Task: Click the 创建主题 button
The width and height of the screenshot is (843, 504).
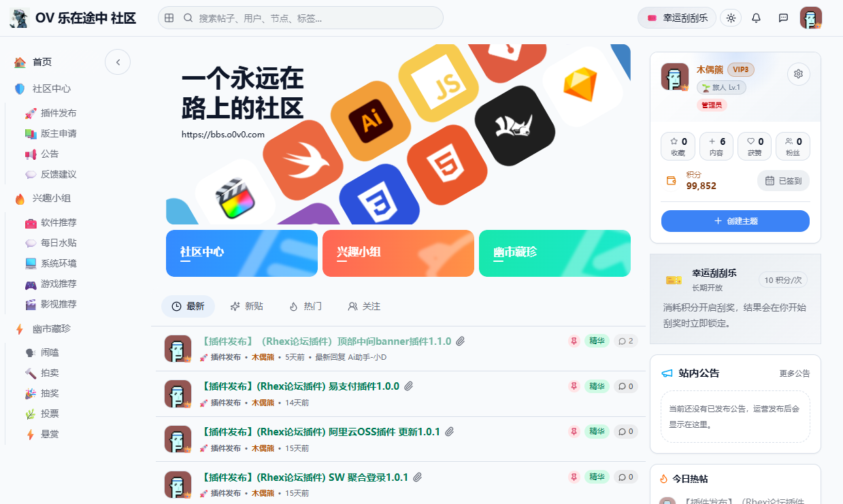Action: pyautogui.click(x=735, y=221)
